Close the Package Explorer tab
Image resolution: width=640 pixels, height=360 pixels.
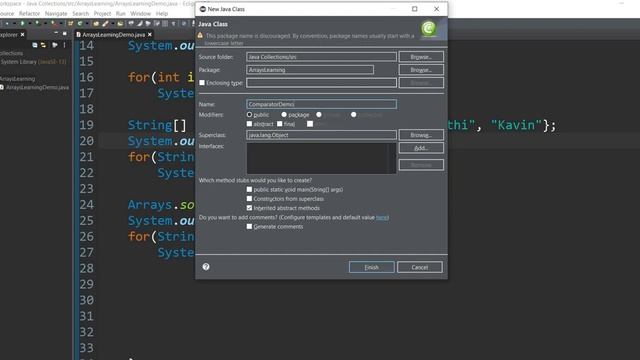coord(22,35)
